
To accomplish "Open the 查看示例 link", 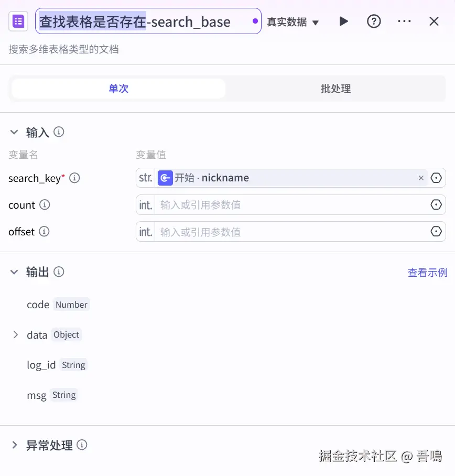I will (427, 272).
